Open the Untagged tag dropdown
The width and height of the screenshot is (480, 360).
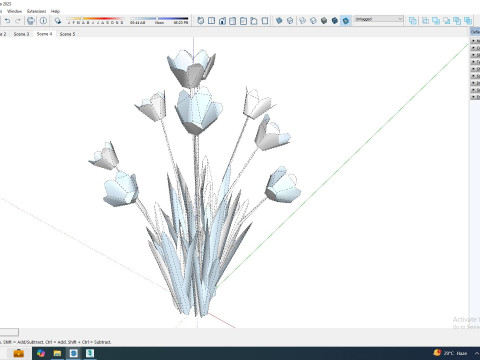(378, 19)
